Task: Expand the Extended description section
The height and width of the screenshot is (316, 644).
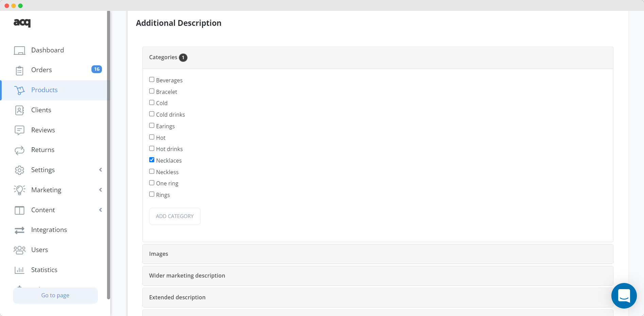Action: coord(378,298)
